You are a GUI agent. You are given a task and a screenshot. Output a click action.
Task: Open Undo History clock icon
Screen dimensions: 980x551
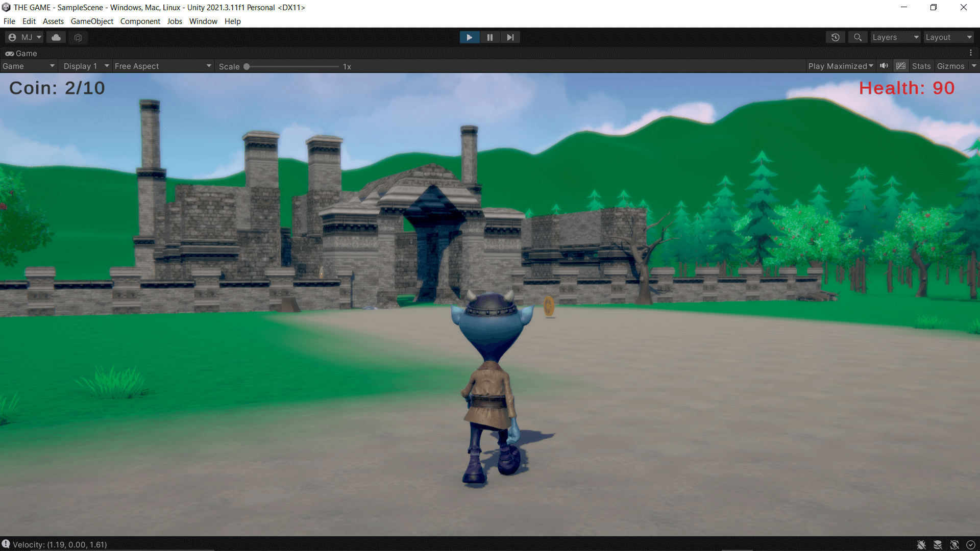click(x=835, y=37)
